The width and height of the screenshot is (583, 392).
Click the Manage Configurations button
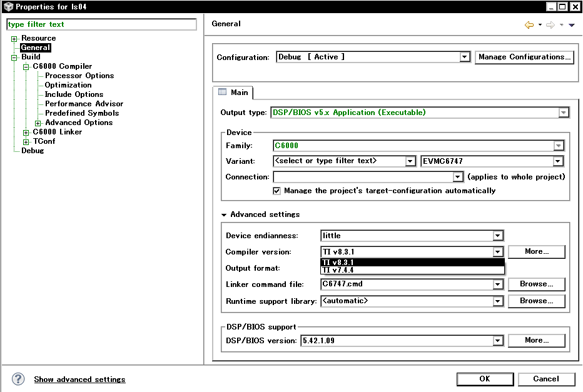[x=524, y=57]
